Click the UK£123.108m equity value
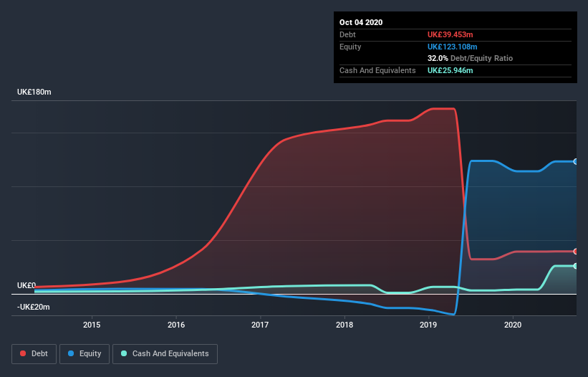 coord(452,47)
